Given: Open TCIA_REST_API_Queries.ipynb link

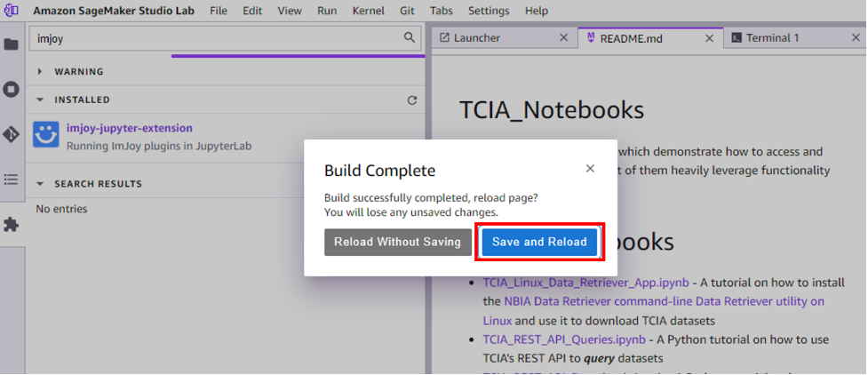Looking at the screenshot, I should pyautogui.click(x=564, y=339).
